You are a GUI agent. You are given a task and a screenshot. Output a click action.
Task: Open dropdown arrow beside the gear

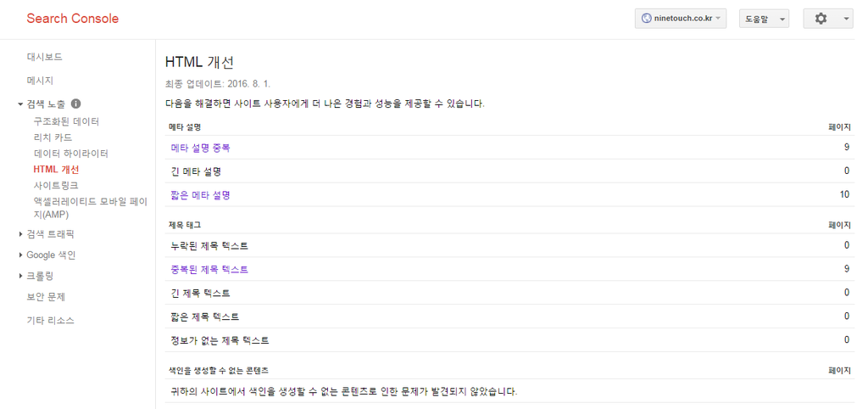(847, 19)
